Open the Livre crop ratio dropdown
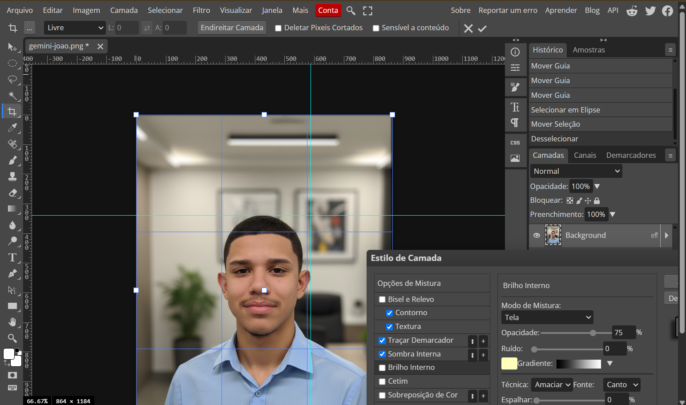 [x=75, y=28]
